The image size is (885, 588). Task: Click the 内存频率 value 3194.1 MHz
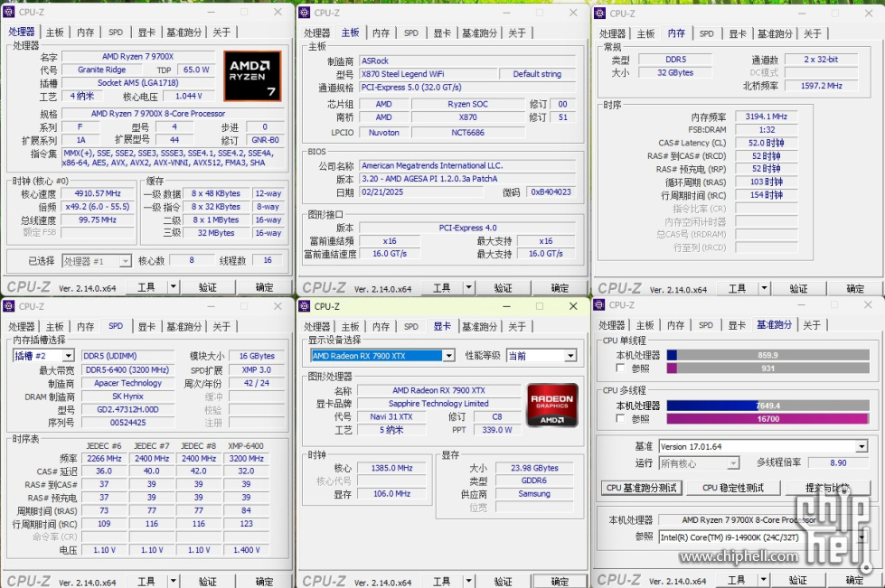tap(766, 117)
